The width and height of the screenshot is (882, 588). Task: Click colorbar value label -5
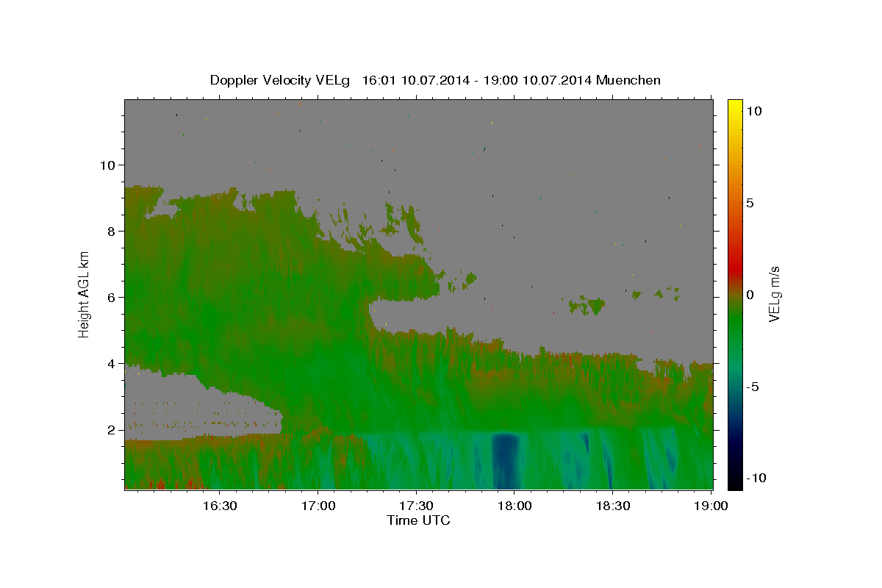pyautogui.click(x=751, y=387)
